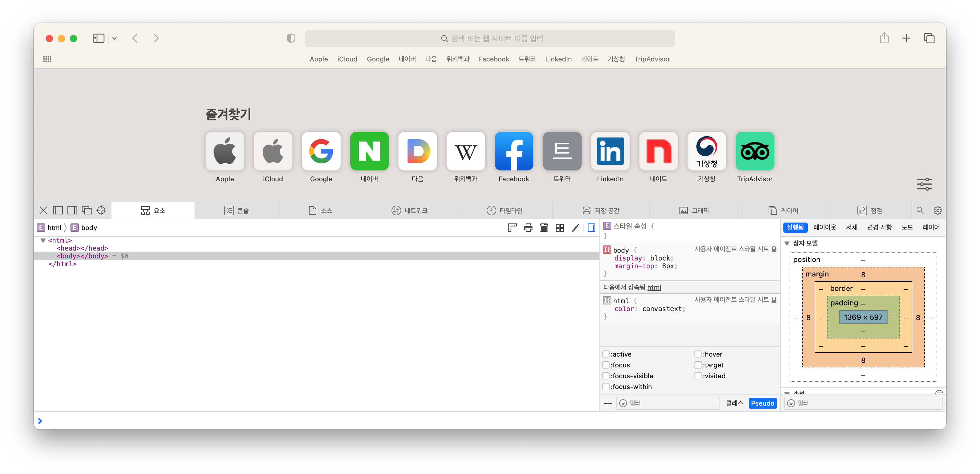Viewport: 980px width, 474px height.
Task: Enable the :hover pseudo-class checkbox
Action: [x=698, y=354]
